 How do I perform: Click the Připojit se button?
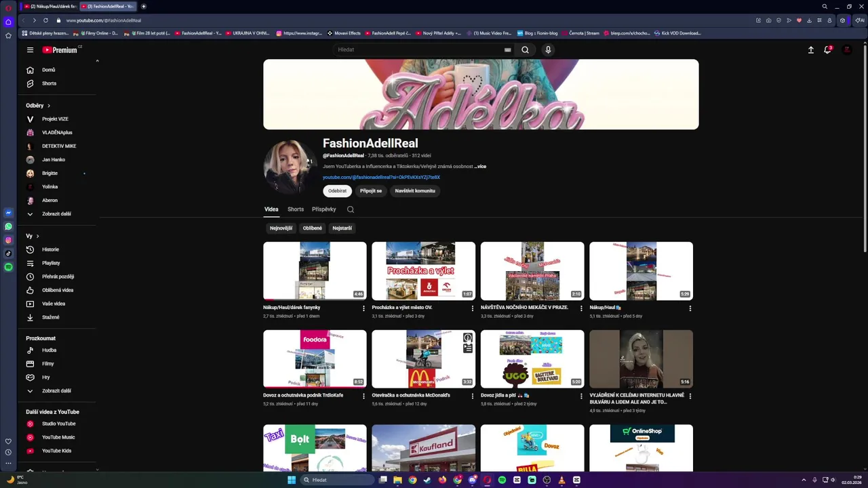[x=371, y=191]
